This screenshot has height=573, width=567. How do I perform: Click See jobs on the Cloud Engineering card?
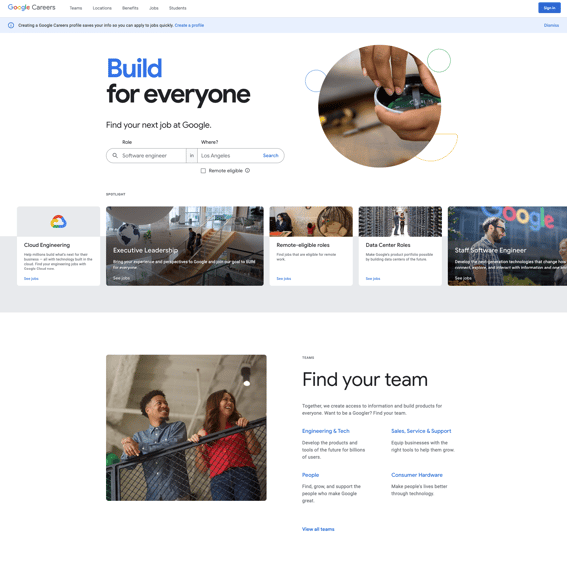click(x=31, y=278)
